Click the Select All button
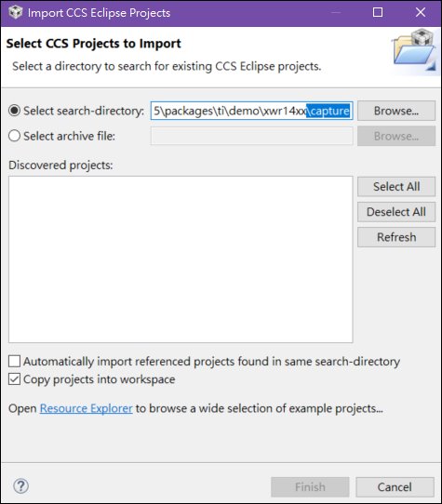The image size is (442, 504). [396, 186]
